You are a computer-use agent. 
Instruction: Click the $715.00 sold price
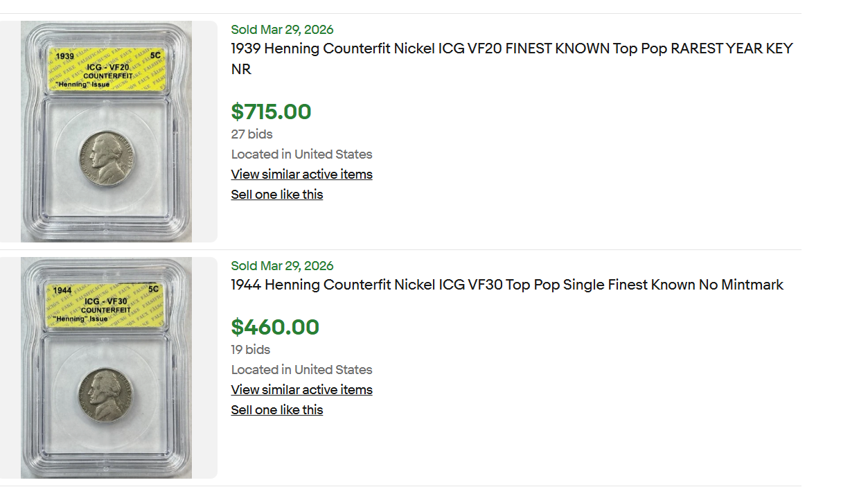(x=271, y=112)
